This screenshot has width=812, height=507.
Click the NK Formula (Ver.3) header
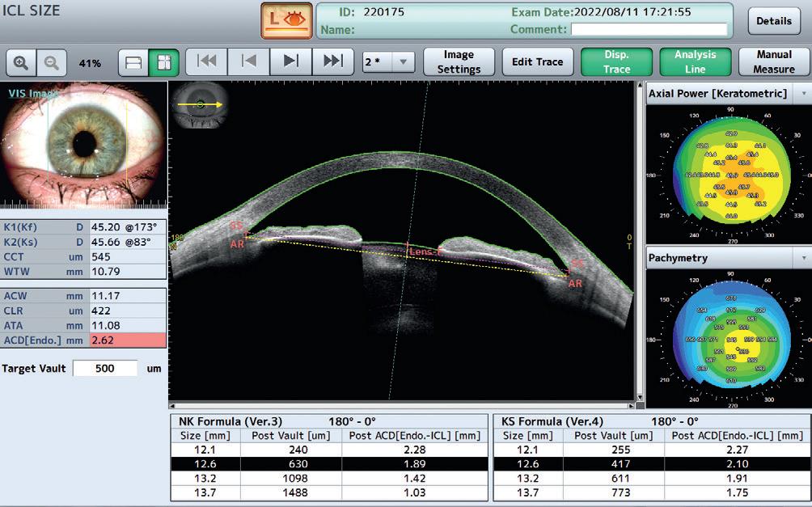click(x=230, y=421)
